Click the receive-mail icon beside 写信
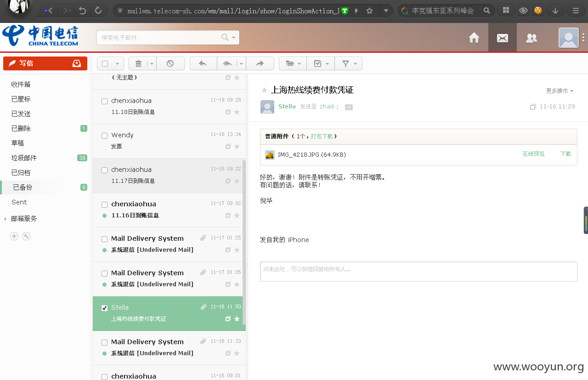This screenshot has height=380, width=588. coord(77,63)
